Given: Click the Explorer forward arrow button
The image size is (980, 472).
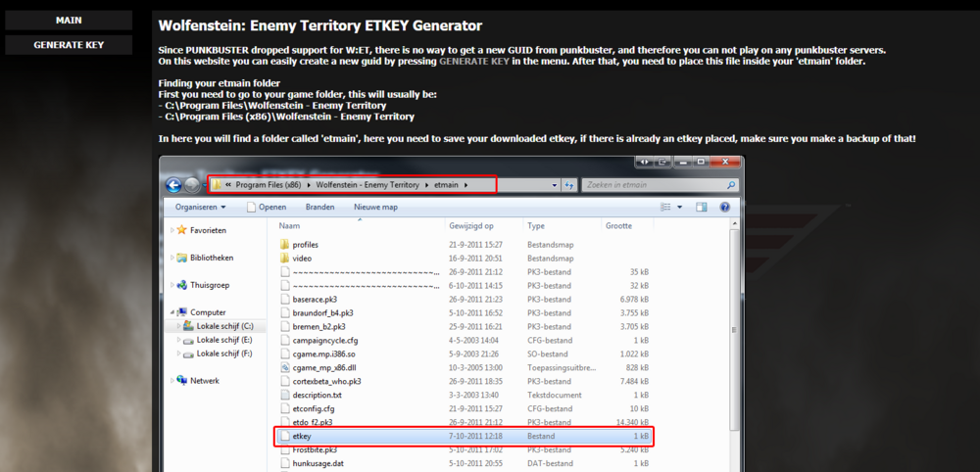Looking at the screenshot, I should point(192,185).
